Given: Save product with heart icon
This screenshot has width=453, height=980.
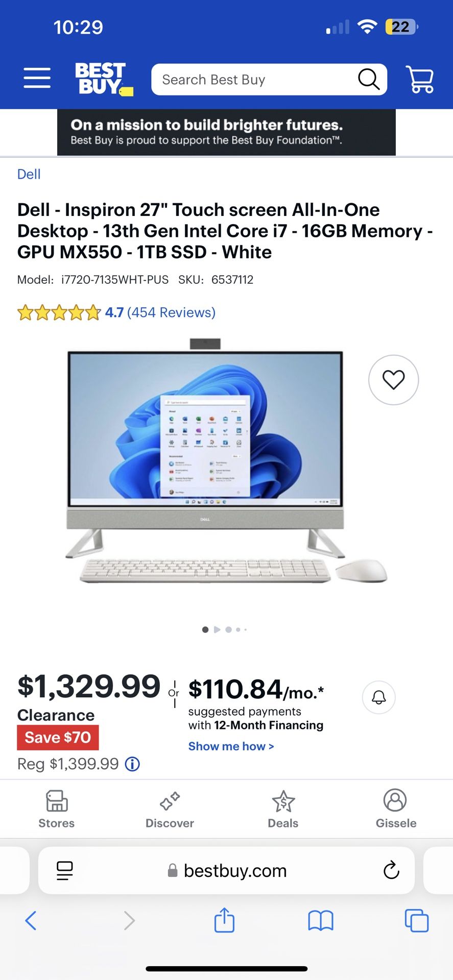Looking at the screenshot, I should (393, 380).
